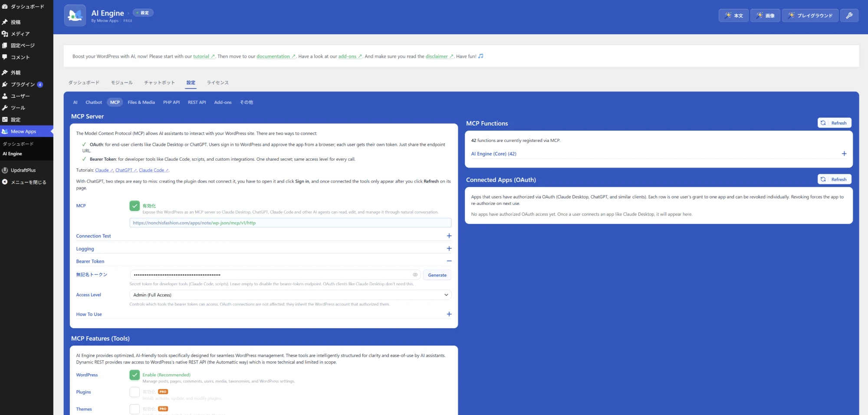Select Meow Apps in the sidebar
Image resolution: width=868 pixels, height=415 pixels.
point(26,132)
